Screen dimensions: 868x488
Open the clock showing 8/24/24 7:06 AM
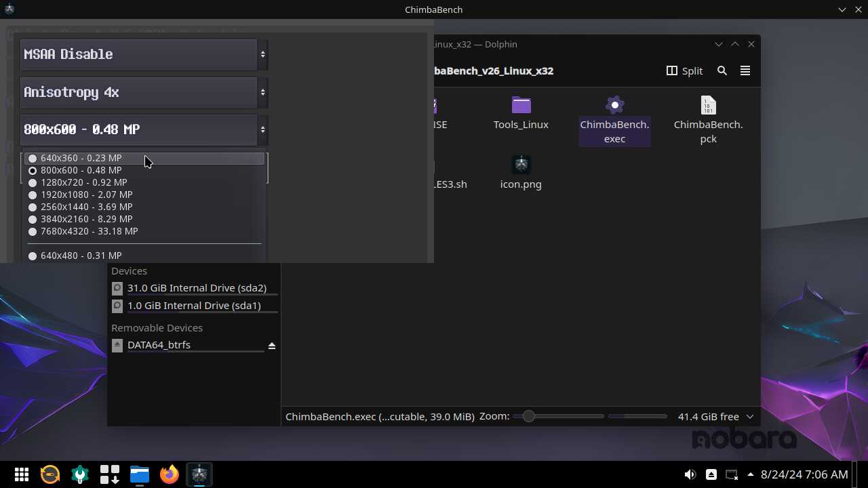coord(805,474)
